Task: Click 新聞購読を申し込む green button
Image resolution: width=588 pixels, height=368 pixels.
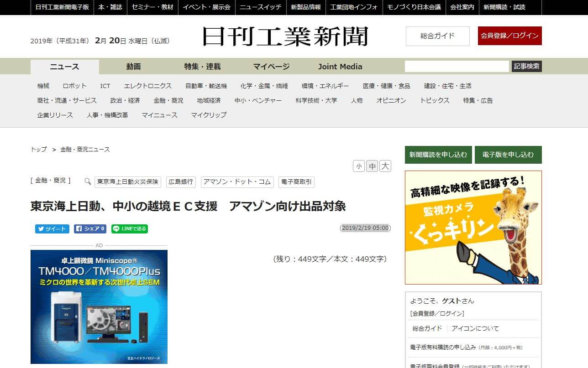Action: pos(438,155)
